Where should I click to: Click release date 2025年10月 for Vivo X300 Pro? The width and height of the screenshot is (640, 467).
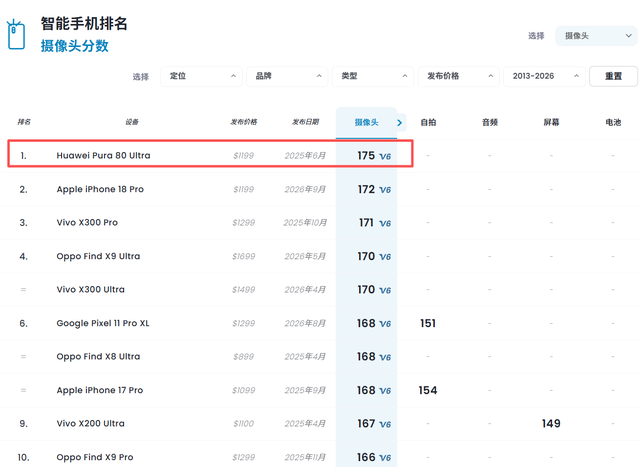click(x=305, y=223)
